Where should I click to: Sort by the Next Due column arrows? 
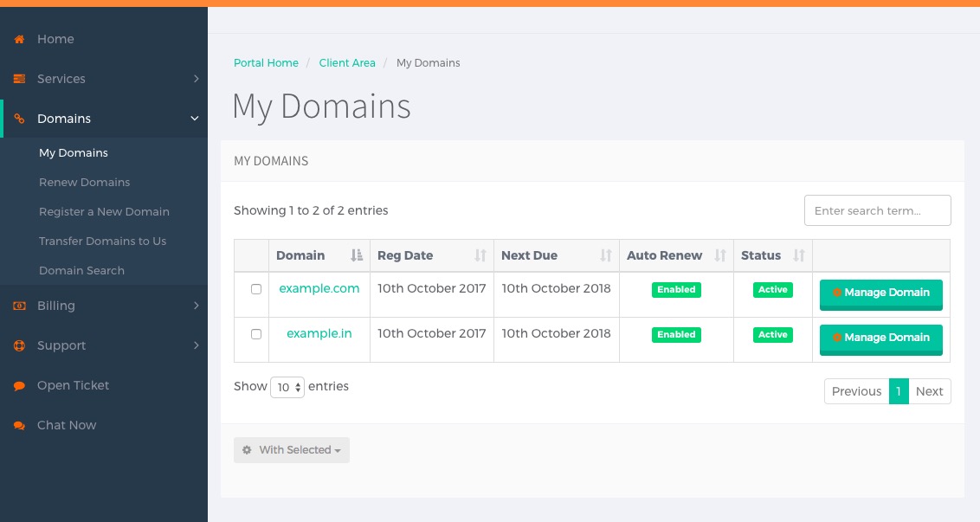tap(606, 255)
